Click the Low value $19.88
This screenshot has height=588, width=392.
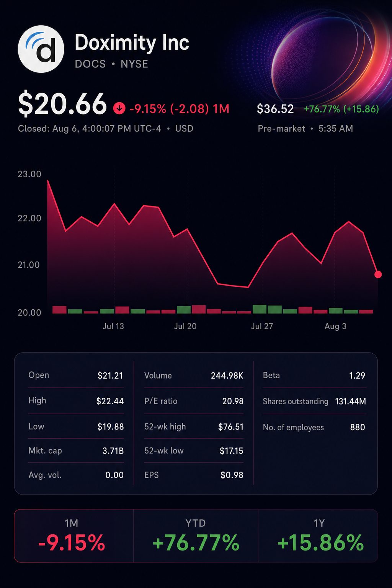point(111,426)
